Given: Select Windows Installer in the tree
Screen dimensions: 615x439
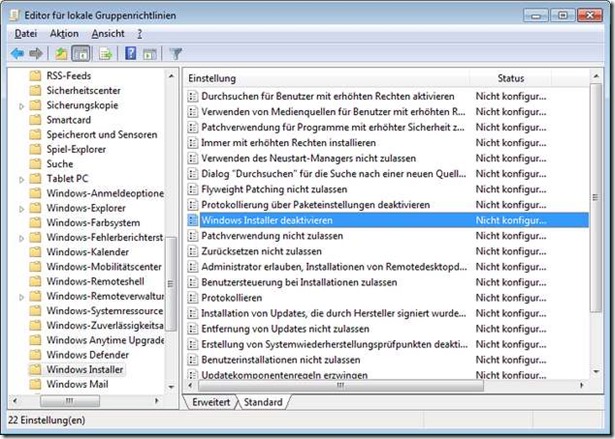Looking at the screenshot, I should click(85, 369).
